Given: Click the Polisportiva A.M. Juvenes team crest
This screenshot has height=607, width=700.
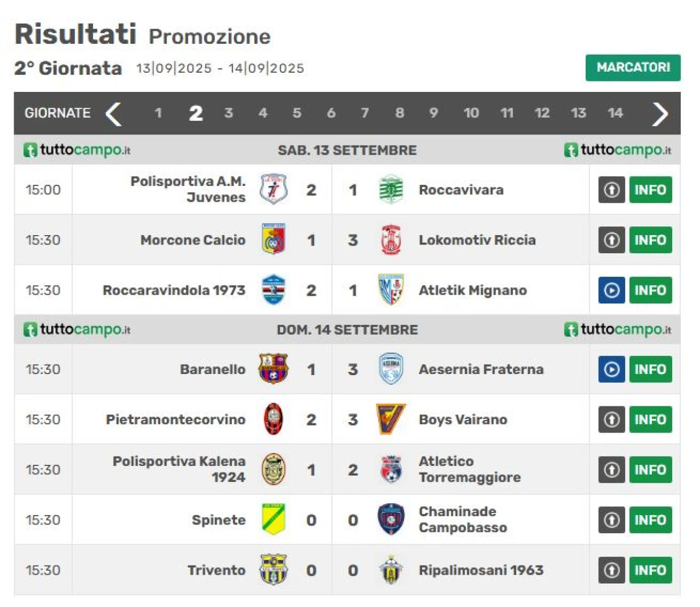Looking at the screenshot, I should coord(273,189).
